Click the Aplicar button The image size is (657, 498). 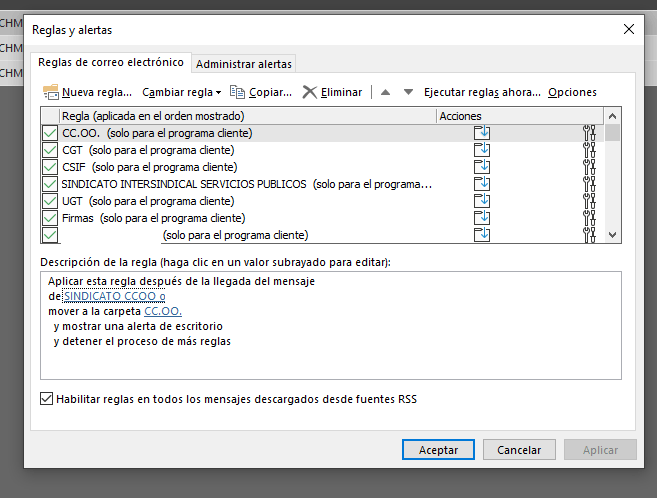[x=600, y=450]
